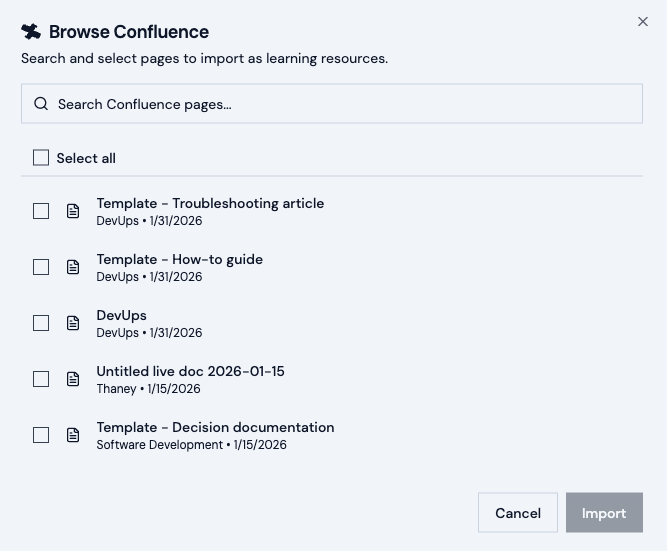Click the page icon beside Template - Decision documentation
This screenshot has width=667, height=551.
[73, 435]
